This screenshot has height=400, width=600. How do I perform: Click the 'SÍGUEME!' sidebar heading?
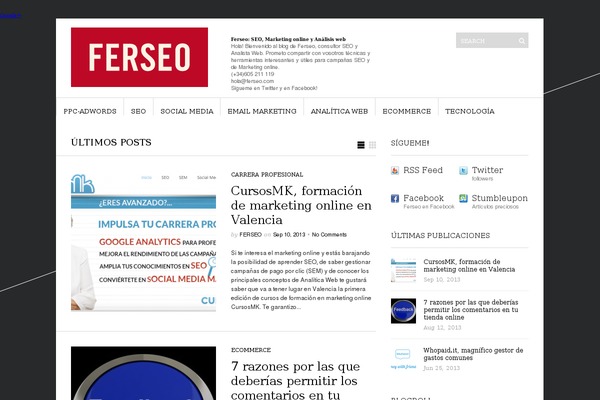(410, 143)
